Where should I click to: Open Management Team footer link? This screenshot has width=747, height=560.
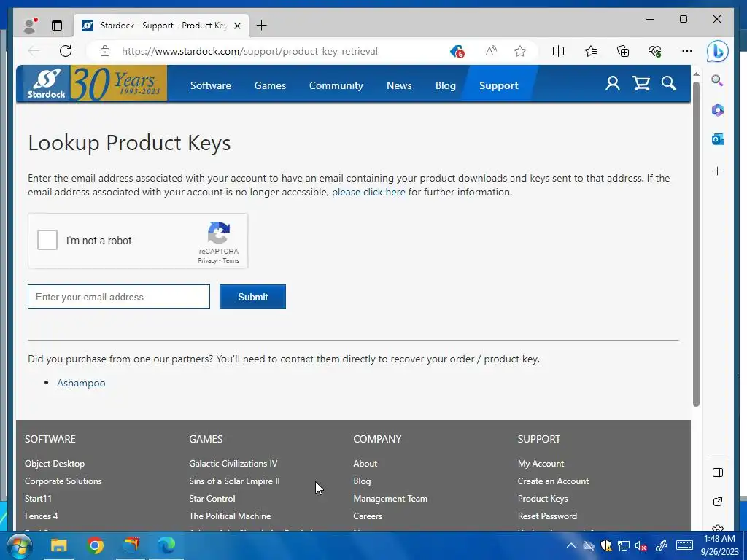click(x=390, y=499)
